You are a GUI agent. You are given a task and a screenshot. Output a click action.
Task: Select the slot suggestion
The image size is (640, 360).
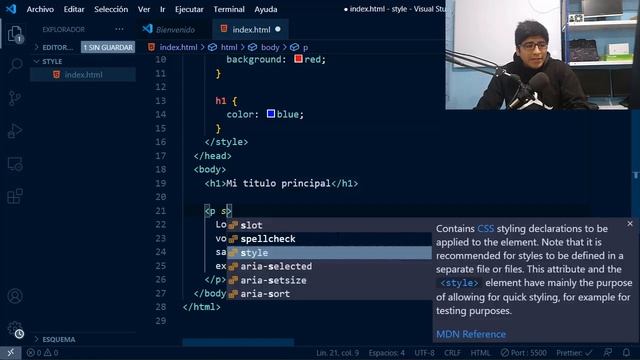click(329, 225)
